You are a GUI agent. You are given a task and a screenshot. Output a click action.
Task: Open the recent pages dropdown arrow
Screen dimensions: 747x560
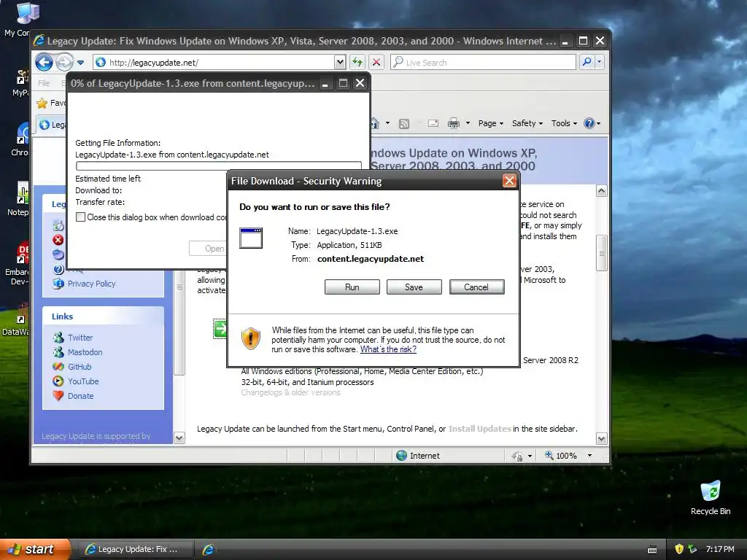tap(80, 63)
